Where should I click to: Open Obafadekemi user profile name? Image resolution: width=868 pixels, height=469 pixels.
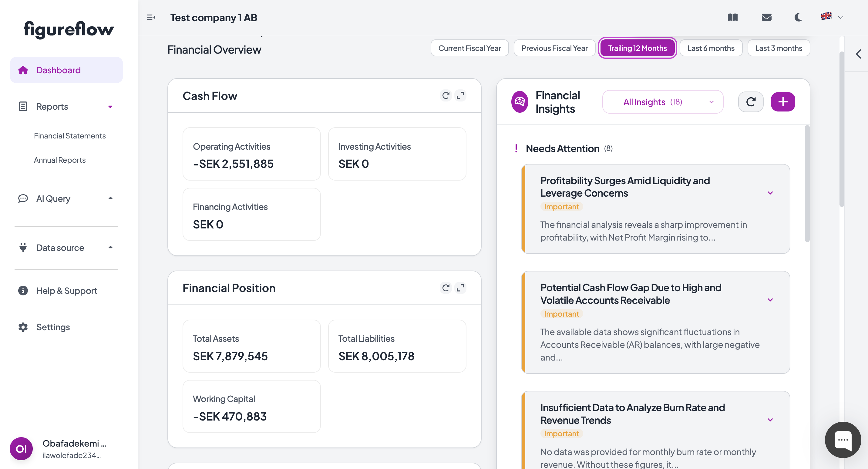74,444
